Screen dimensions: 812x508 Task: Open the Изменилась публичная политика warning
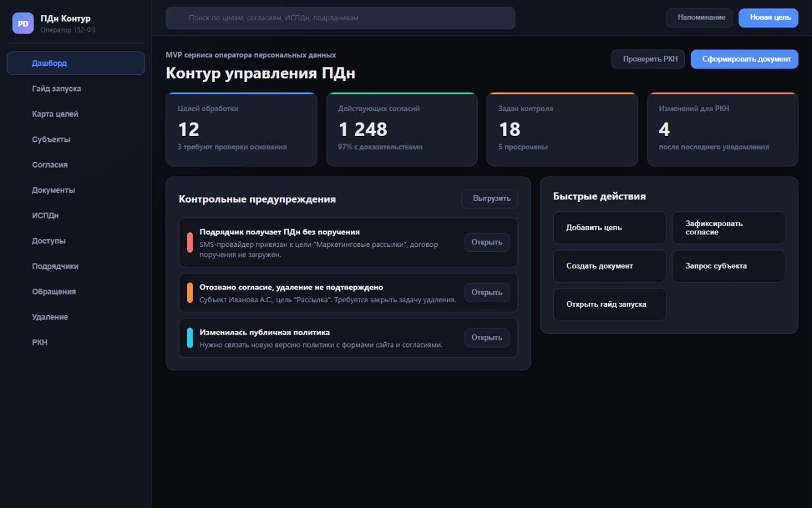pyautogui.click(x=487, y=338)
